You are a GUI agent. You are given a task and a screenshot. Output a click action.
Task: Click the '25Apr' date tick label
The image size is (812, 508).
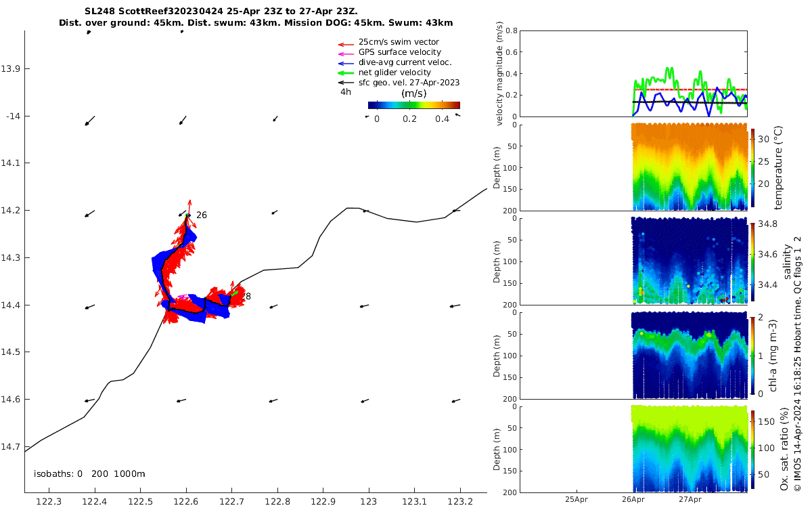pyautogui.click(x=576, y=499)
